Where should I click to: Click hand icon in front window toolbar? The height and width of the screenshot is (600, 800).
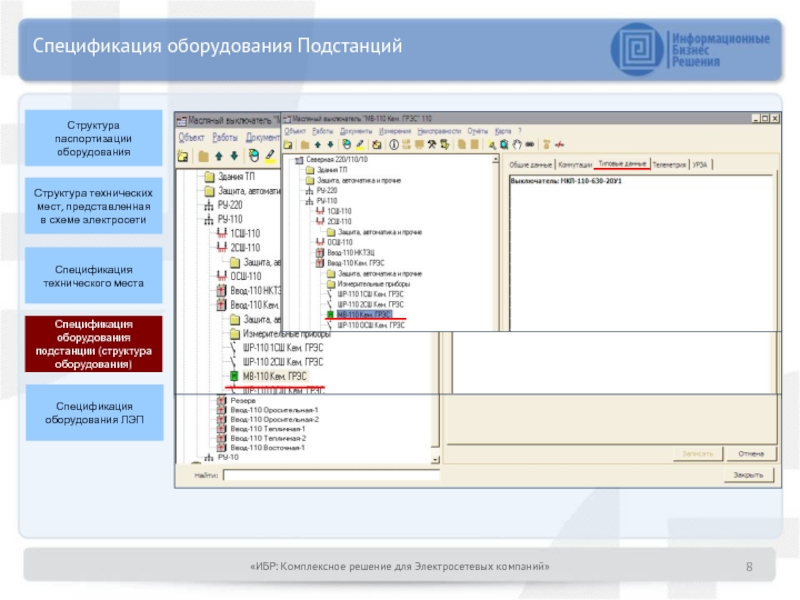(x=517, y=145)
